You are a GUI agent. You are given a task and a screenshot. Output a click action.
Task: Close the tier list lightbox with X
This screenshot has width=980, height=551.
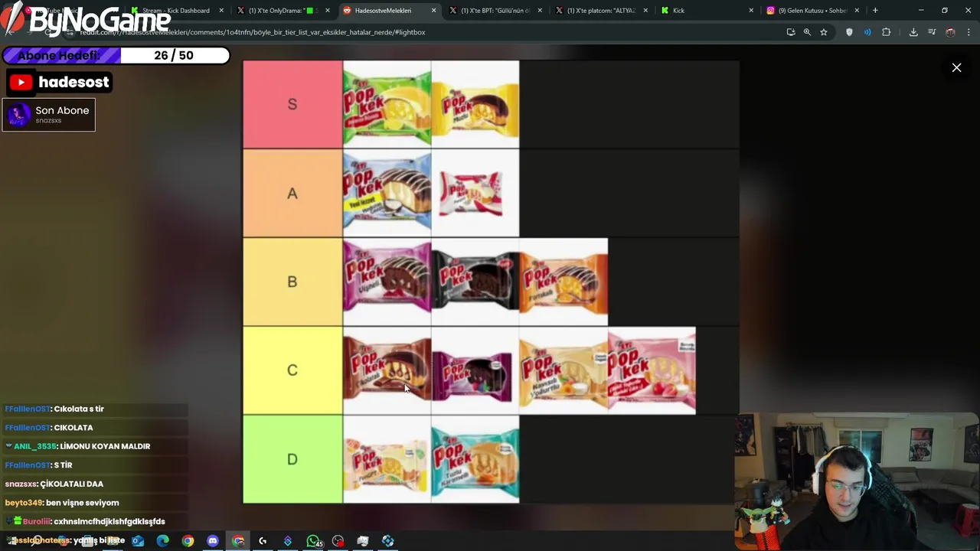(x=956, y=68)
